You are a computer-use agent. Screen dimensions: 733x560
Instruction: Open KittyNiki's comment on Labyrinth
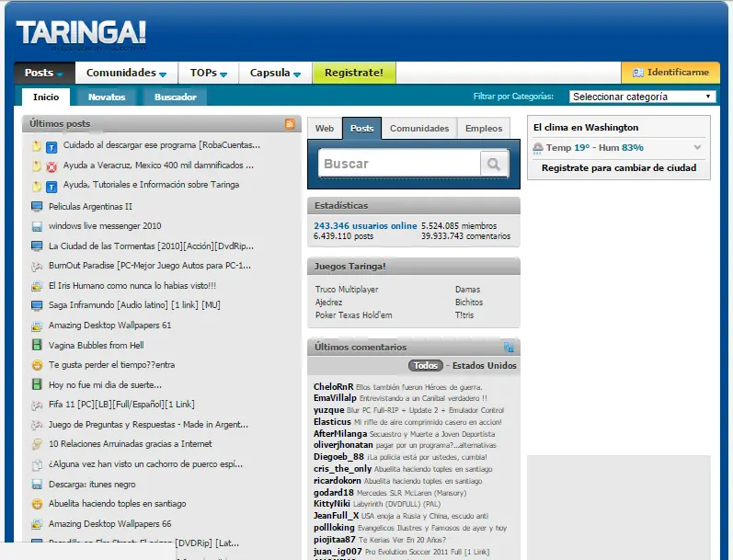pos(396,504)
